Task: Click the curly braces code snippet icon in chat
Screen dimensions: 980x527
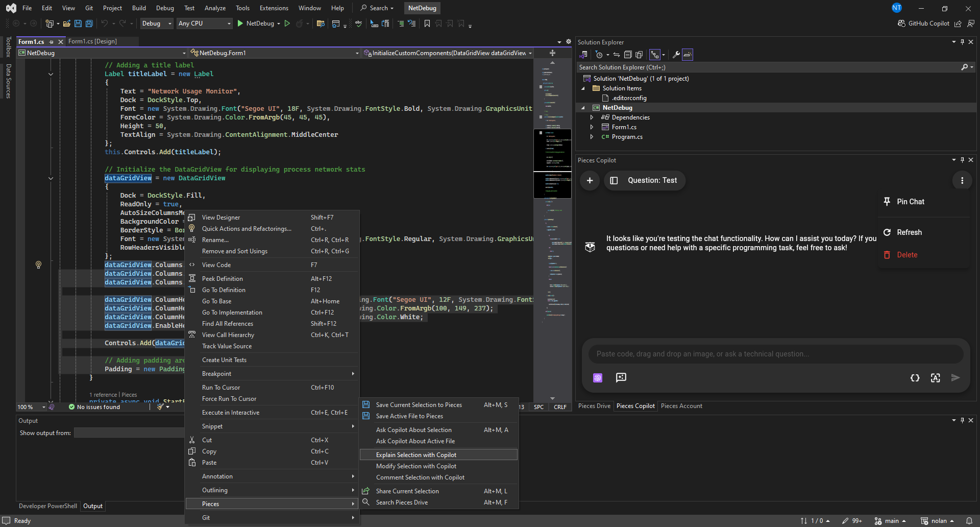Action: pos(915,378)
